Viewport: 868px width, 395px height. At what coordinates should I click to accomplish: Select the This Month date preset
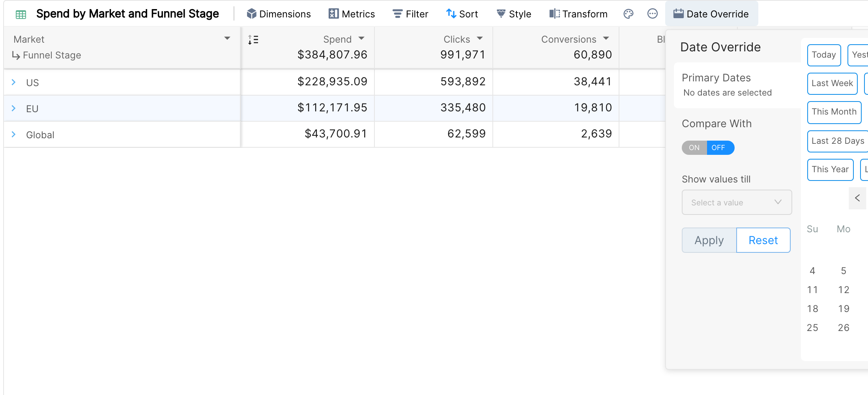click(x=834, y=112)
